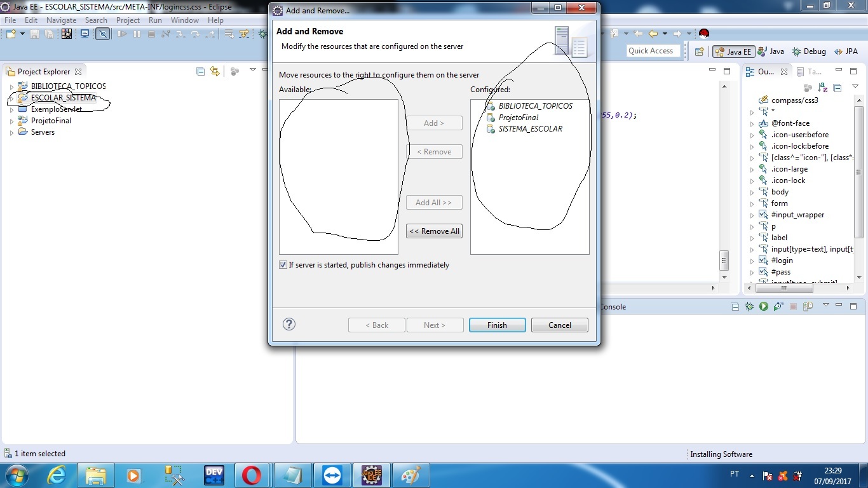Launch the Opera browser from taskbar
The image size is (868, 488).
tap(252, 475)
